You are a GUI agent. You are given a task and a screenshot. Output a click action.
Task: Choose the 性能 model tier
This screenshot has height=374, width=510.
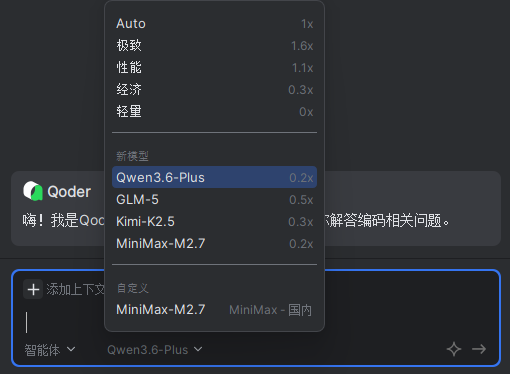(214, 68)
